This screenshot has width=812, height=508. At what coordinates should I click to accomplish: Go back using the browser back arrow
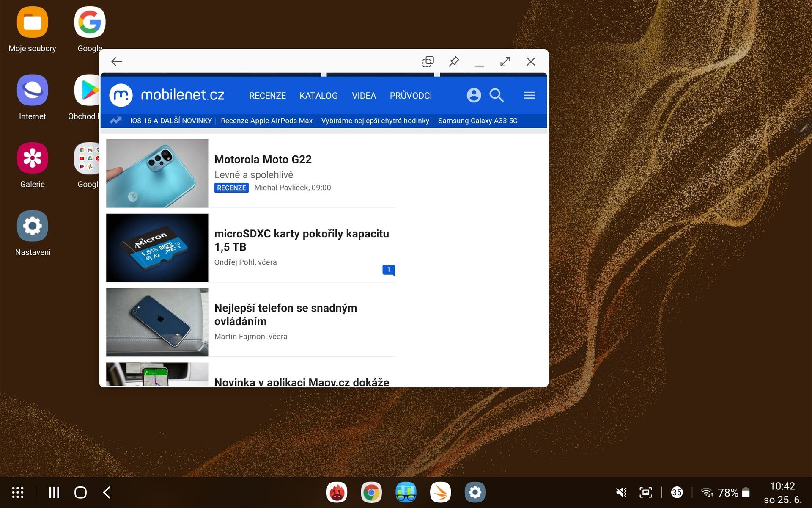[116, 61]
